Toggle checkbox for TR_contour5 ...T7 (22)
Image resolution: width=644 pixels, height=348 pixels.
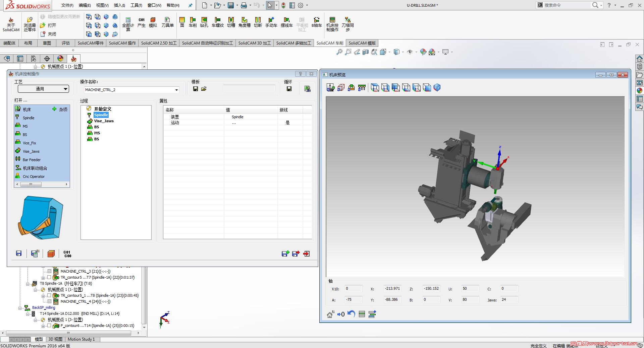[49, 277]
